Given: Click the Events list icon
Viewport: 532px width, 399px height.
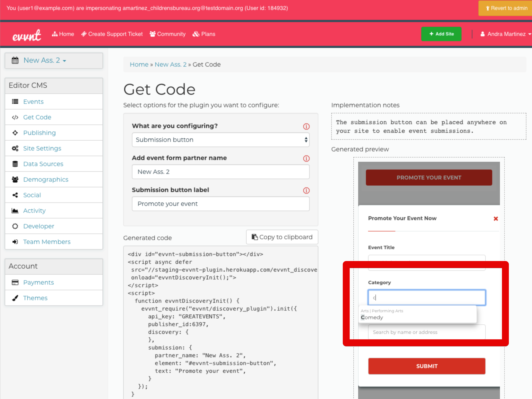Looking at the screenshot, I should coord(15,101).
